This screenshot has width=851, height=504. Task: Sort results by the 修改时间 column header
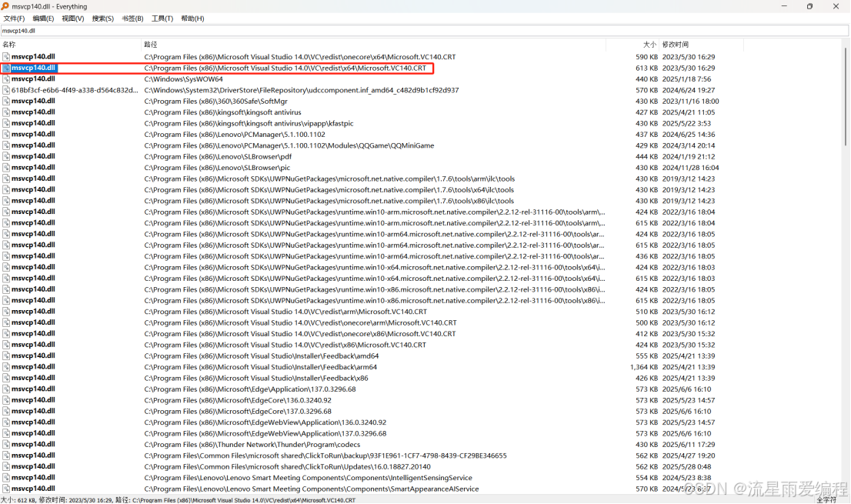[701, 45]
